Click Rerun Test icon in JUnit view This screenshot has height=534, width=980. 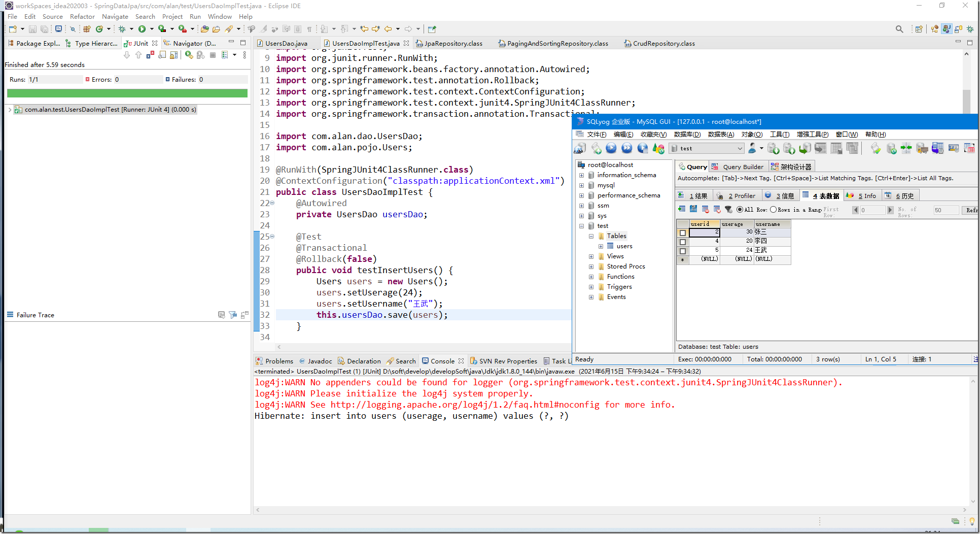(x=189, y=55)
